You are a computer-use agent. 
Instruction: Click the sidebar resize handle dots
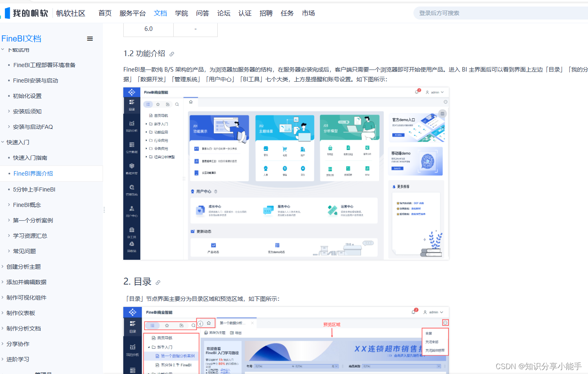[x=104, y=210]
